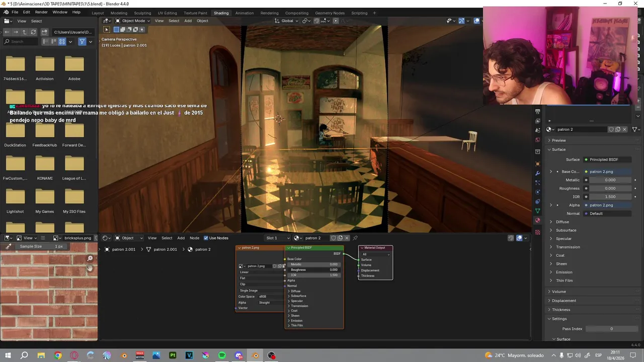Switch to the UV Editing workspace

[167, 13]
